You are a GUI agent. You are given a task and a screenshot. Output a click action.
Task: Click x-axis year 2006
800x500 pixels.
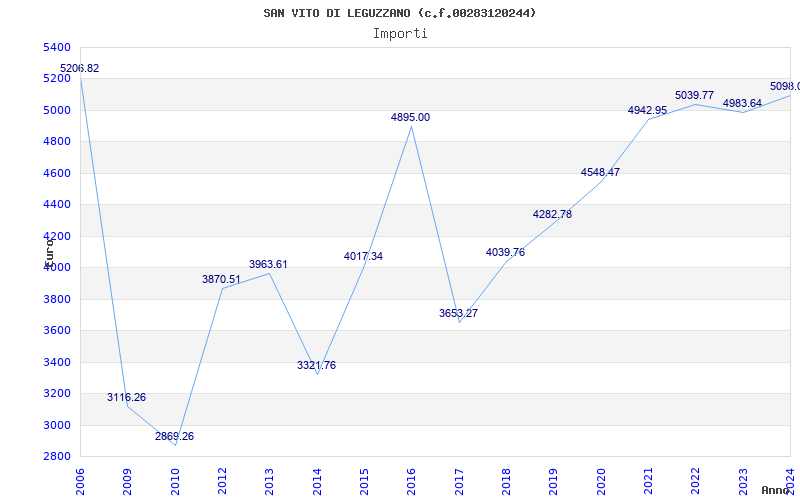(80, 481)
